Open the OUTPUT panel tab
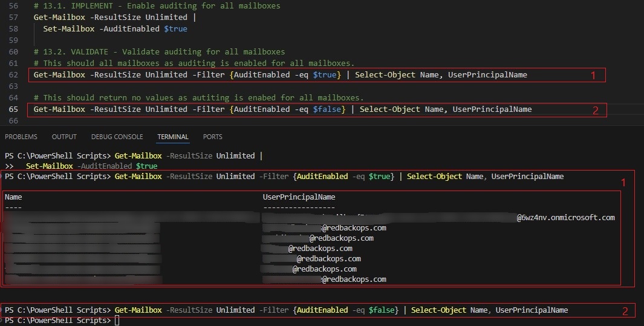644x326 pixels. (64, 137)
